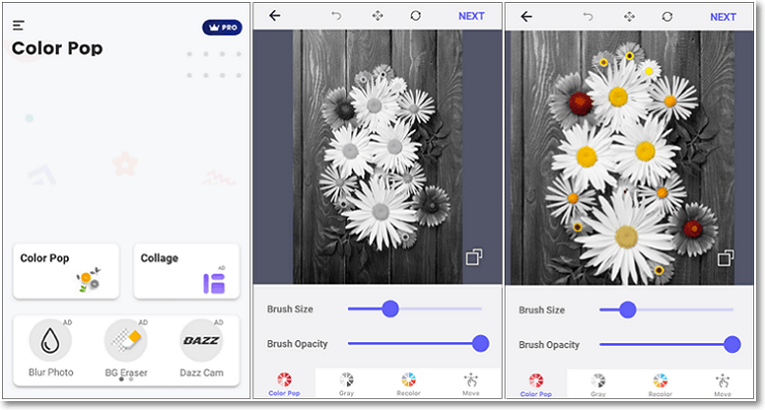Screen dimensions: 765x410
Task: Select Gray tab in middle editor
Action: pyautogui.click(x=346, y=384)
